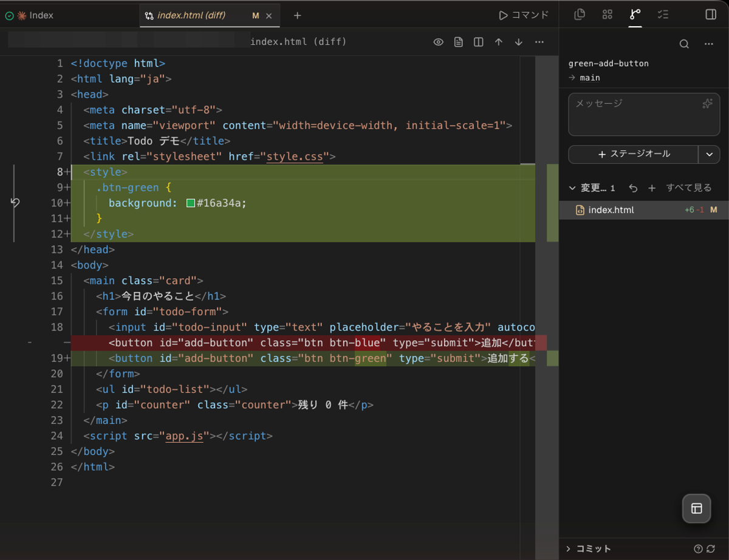Image resolution: width=729 pixels, height=560 pixels.
Task: Click the search icon in source control panel
Action: pos(684,44)
